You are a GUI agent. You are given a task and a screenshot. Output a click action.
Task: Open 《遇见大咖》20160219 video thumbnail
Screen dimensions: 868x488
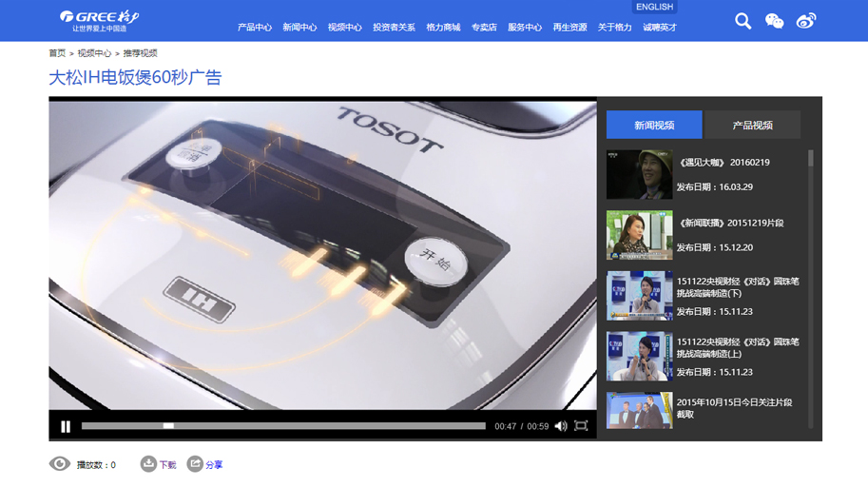tap(640, 174)
